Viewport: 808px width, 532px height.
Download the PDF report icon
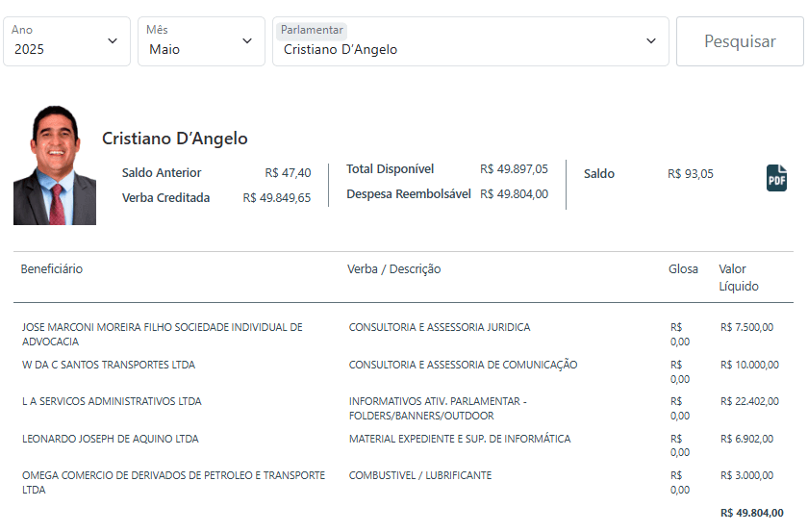click(776, 178)
